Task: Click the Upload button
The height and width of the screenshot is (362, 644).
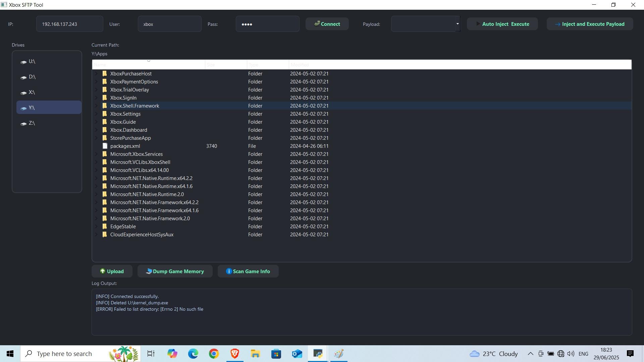Action: (x=112, y=271)
